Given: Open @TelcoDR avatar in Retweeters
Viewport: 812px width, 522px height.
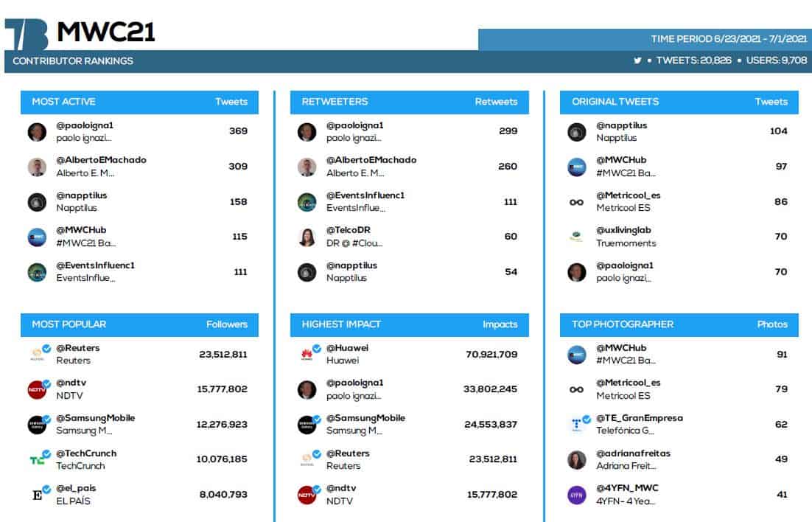Looking at the screenshot, I should [307, 237].
